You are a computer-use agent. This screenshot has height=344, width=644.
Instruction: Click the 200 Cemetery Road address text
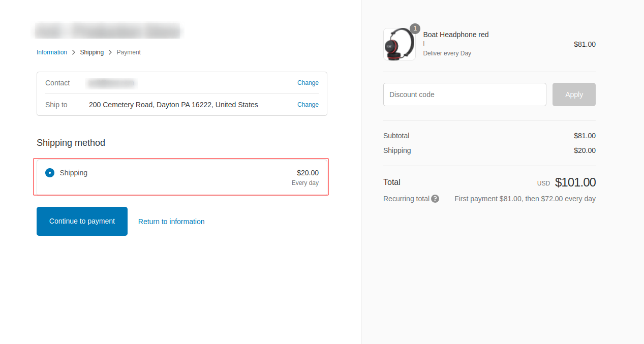tap(173, 105)
